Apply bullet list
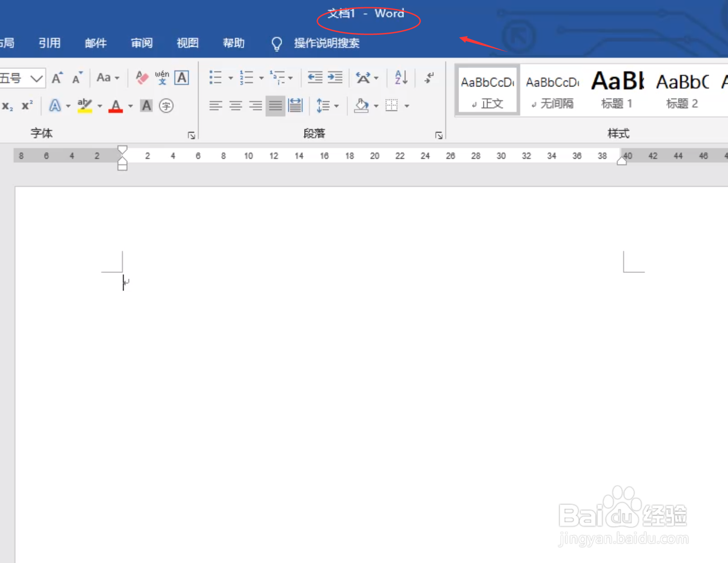728x563 pixels. pyautogui.click(x=216, y=78)
